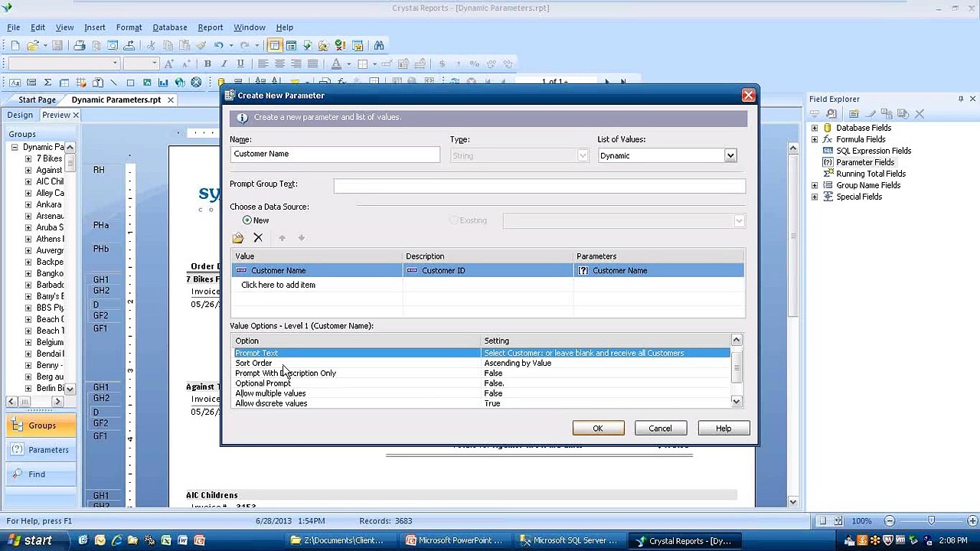The width and height of the screenshot is (980, 551).
Task: Open the Insert menu
Action: [x=95, y=28]
